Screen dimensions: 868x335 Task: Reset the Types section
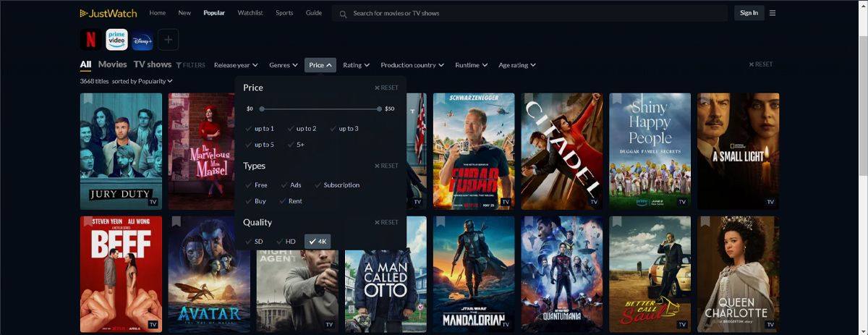[386, 166]
